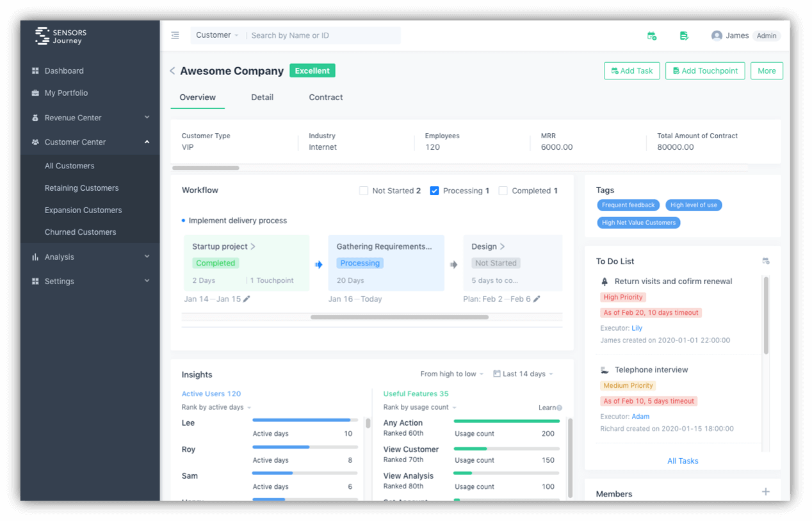This screenshot has height=521, width=812.
Task: Click the Dashboard grid icon in sidebar
Action: 35,71
